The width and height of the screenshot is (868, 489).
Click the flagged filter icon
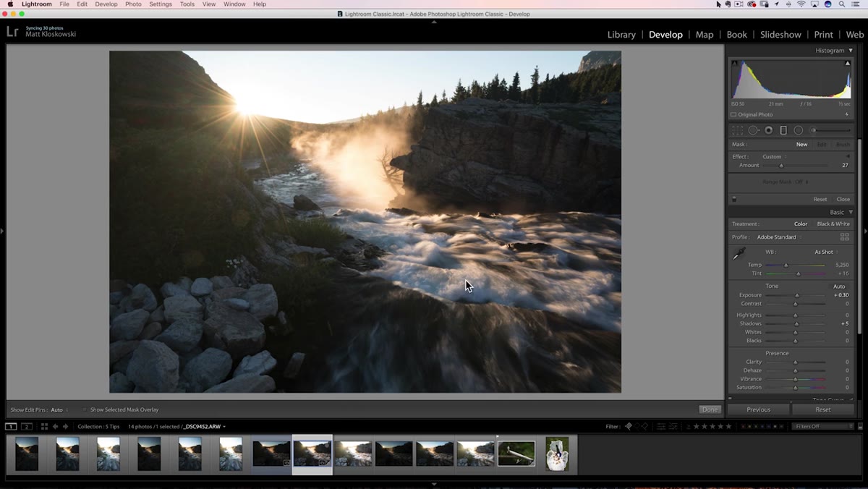tap(628, 427)
